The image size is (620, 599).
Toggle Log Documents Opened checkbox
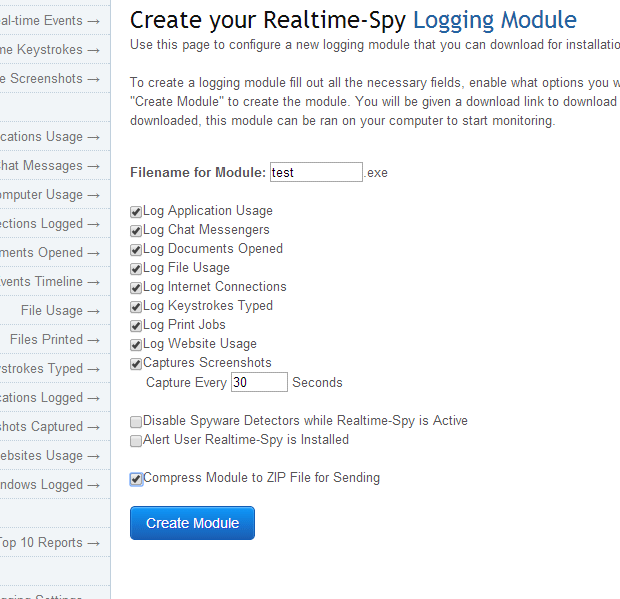pyautogui.click(x=136, y=250)
